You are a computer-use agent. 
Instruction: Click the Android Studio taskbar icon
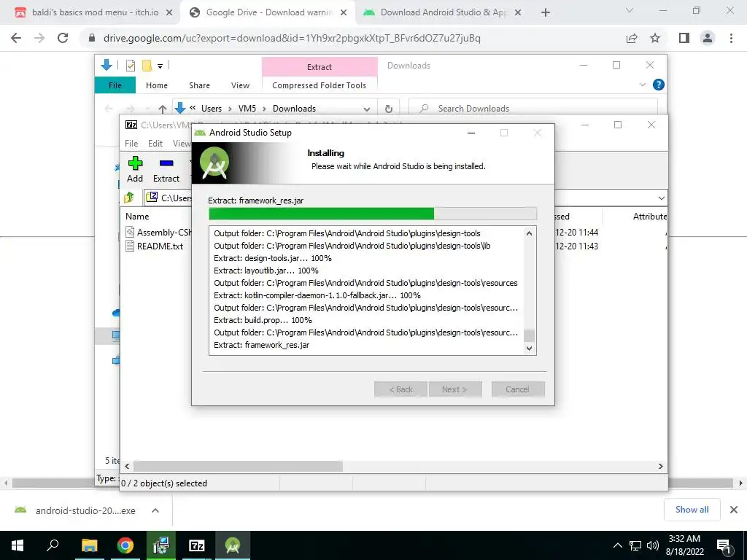pos(233,545)
